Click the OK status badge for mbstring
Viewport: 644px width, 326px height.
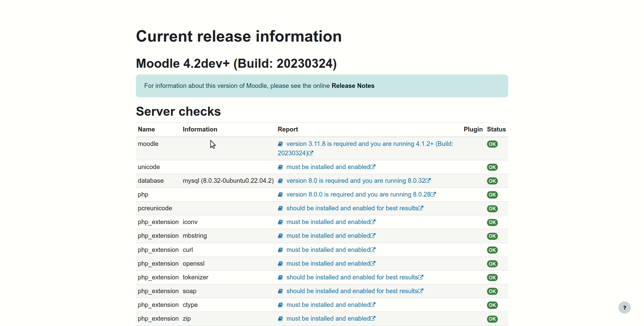[x=492, y=236]
